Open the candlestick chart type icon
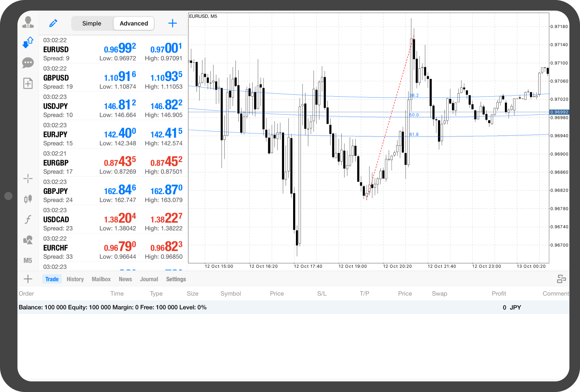This screenshot has width=580, height=392. pos(28,199)
